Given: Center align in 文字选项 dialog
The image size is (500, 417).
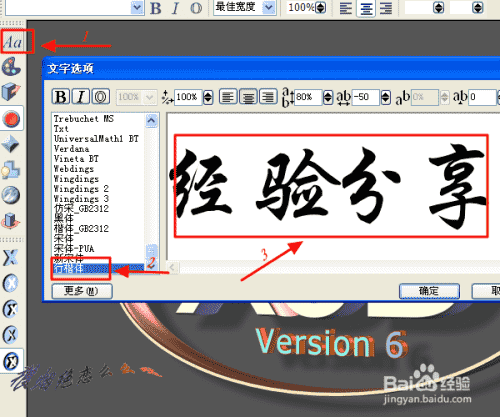Looking at the screenshot, I should [x=248, y=97].
